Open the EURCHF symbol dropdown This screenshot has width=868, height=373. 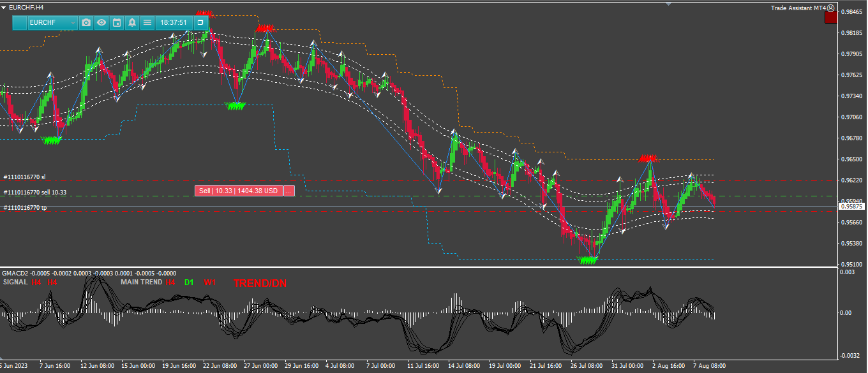tap(53, 22)
